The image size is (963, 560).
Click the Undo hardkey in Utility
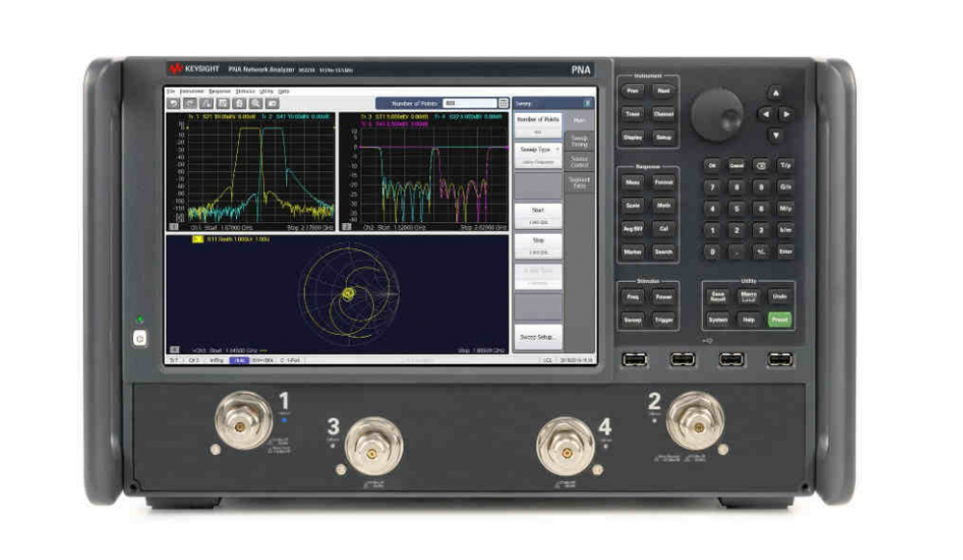[x=779, y=297]
